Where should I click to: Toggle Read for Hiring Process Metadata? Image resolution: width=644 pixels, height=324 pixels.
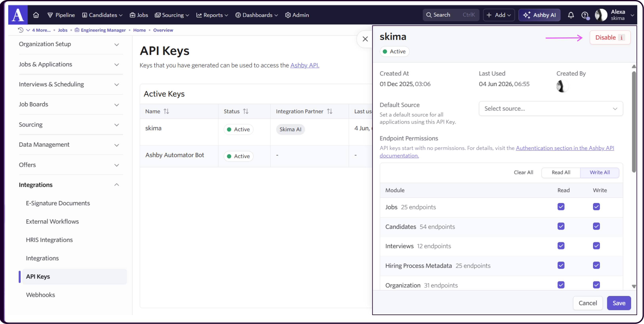pyautogui.click(x=561, y=265)
